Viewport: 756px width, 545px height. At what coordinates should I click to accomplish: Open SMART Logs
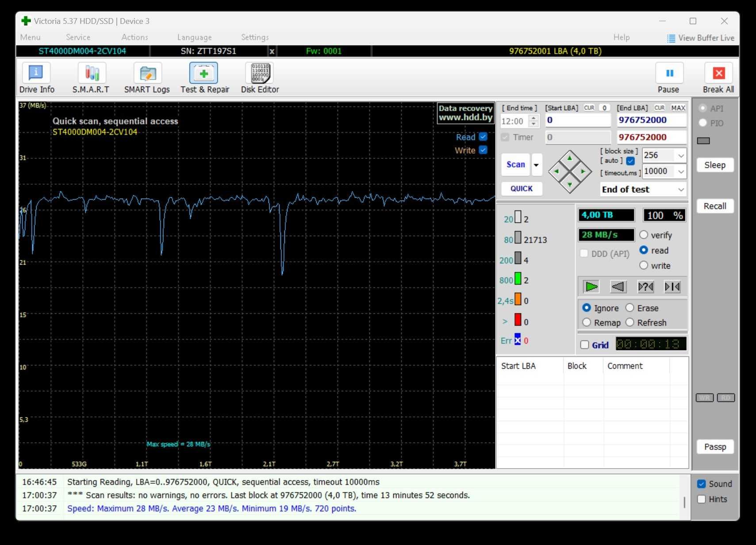pyautogui.click(x=147, y=78)
